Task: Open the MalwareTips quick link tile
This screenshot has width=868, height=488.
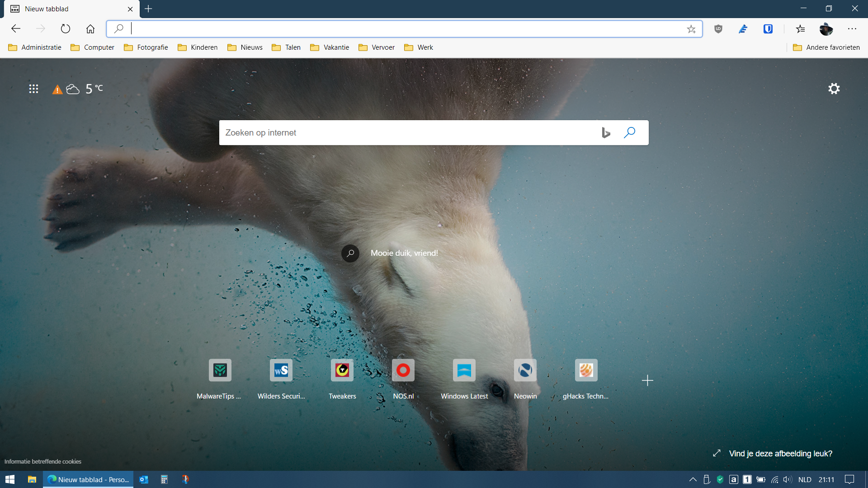Action: [x=220, y=371]
